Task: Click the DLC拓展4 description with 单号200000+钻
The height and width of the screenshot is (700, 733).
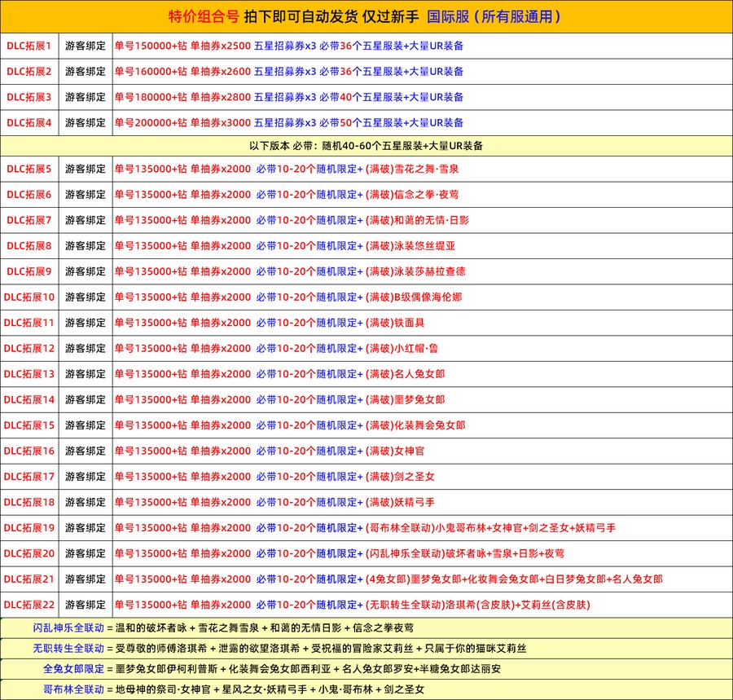Action: pos(289,122)
